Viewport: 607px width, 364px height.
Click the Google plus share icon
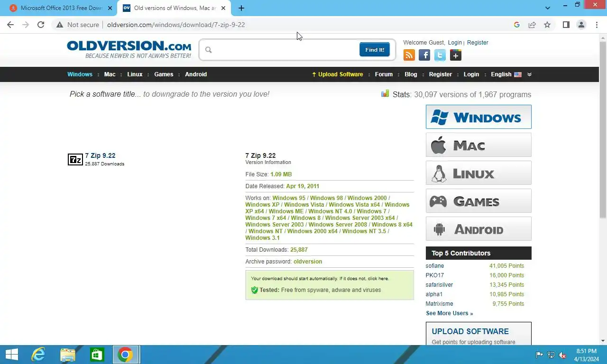click(456, 55)
